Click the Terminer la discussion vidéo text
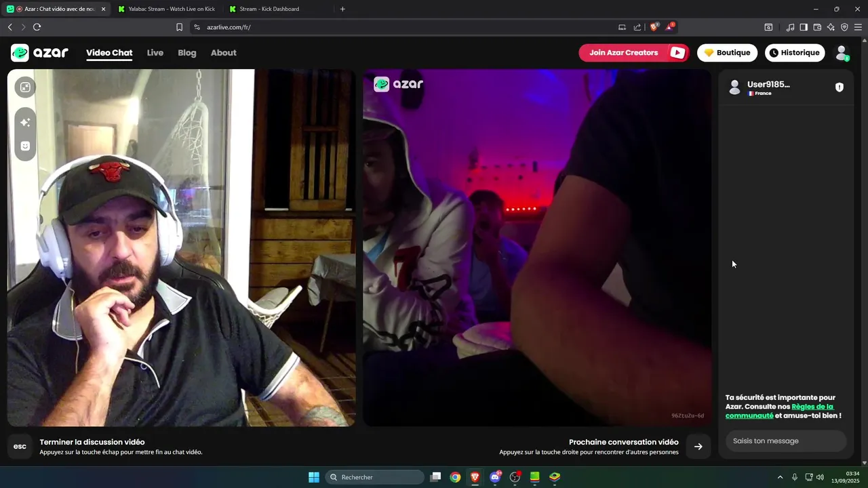868x488 pixels. pos(92,442)
